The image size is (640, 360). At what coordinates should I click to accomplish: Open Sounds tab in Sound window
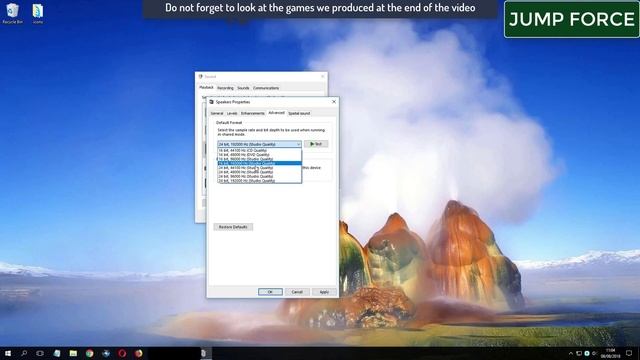pyautogui.click(x=243, y=88)
